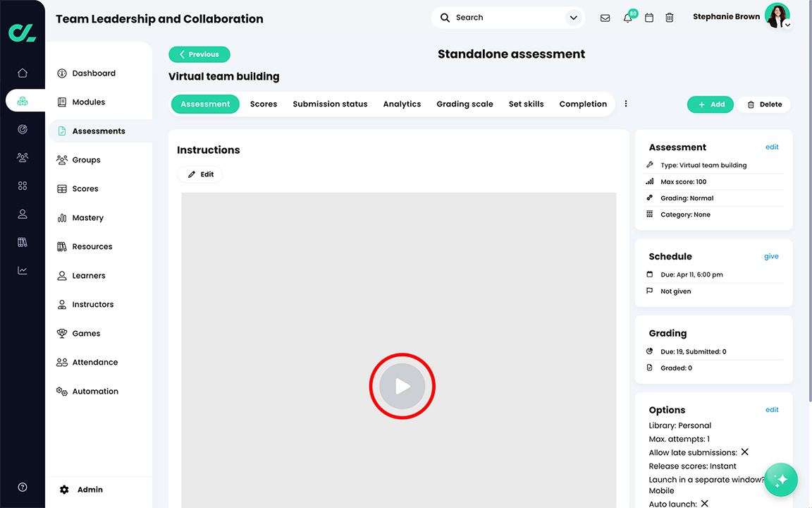Open the trash icon in the top bar
This screenshot has height=508, width=812.
(669, 17)
